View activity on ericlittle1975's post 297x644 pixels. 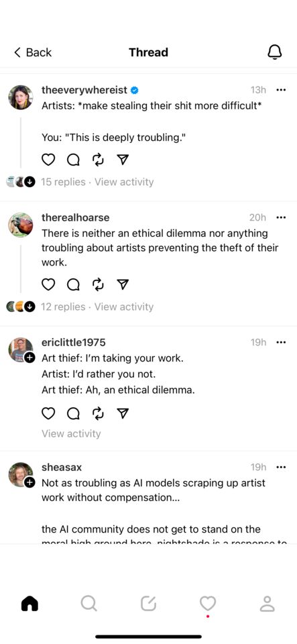click(71, 434)
